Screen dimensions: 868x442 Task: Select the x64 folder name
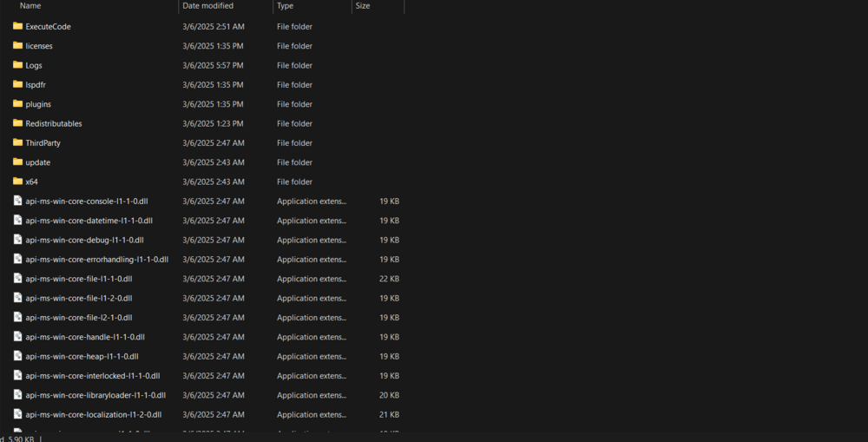(31, 181)
